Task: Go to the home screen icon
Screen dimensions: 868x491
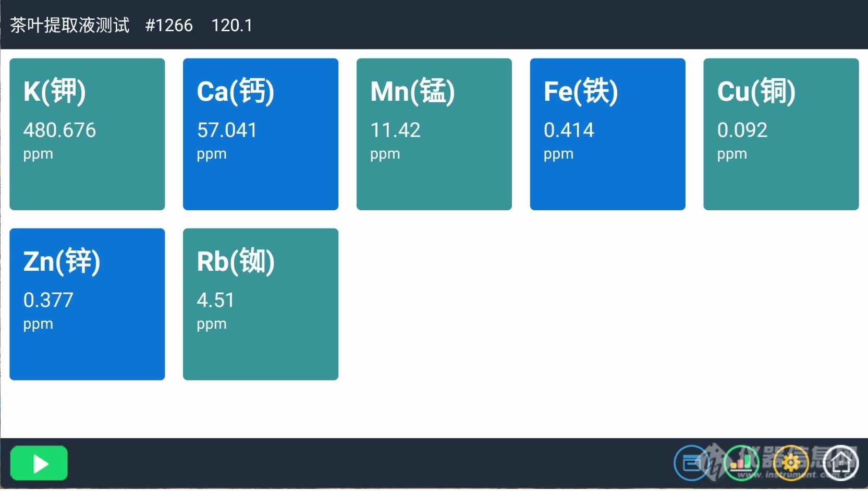Action: 840,463
